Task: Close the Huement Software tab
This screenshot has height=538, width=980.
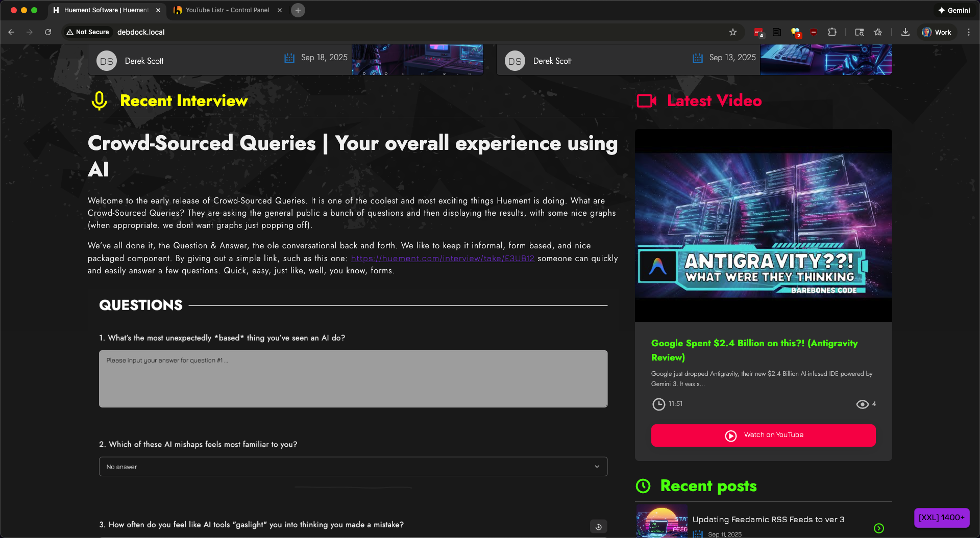Action: click(x=158, y=10)
